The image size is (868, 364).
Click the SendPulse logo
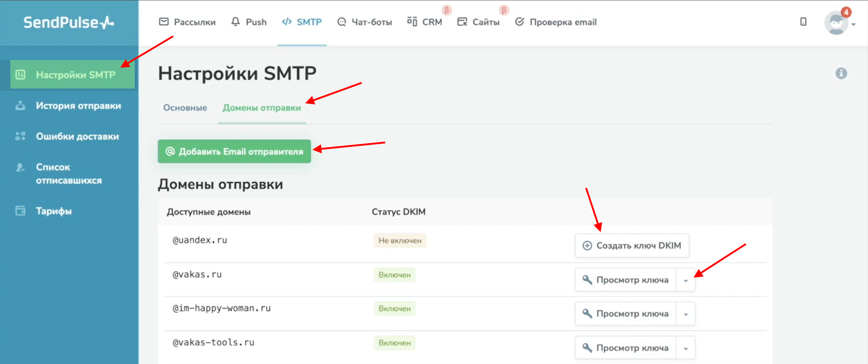tap(69, 22)
